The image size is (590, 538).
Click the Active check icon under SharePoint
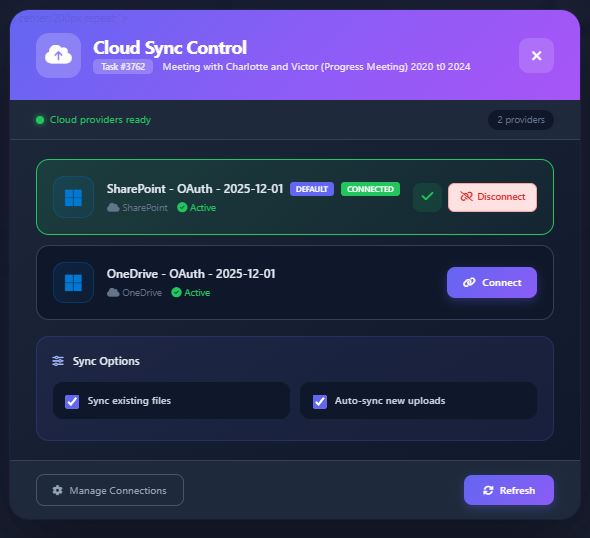pyautogui.click(x=182, y=207)
